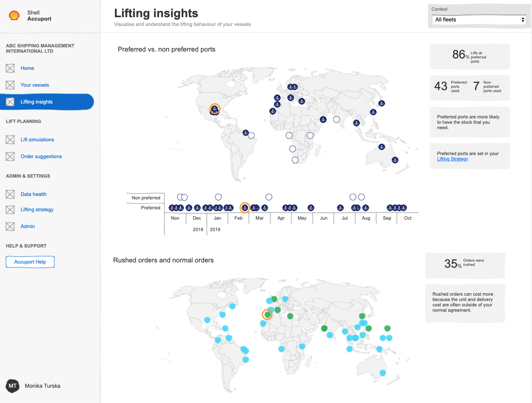Screen dimensions: 532x403
Task: Click the ABC Shipping Management company name
Action: click(x=40, y=48)
